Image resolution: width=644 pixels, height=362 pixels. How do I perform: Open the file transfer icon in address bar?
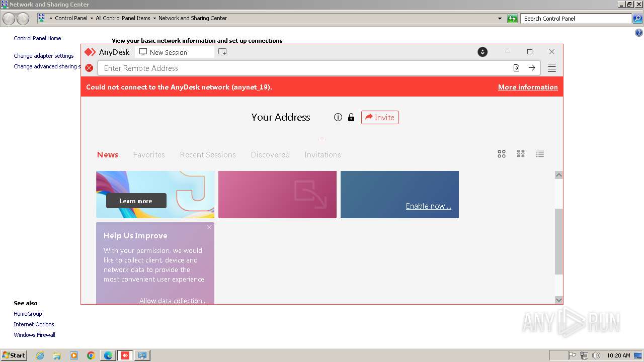point(516,68)
